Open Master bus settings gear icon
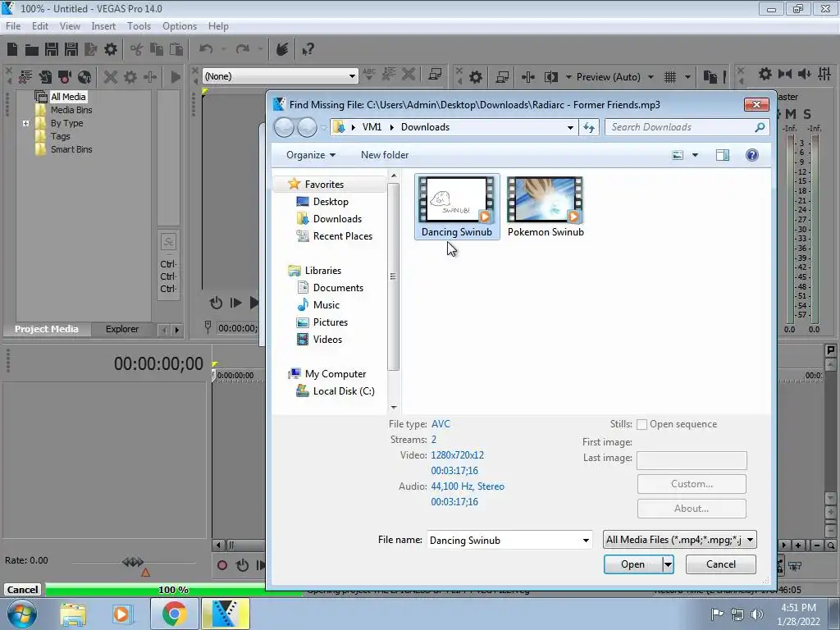Image resolution: width=840 pixels, height=630 pixels. (x=765, y=74)
